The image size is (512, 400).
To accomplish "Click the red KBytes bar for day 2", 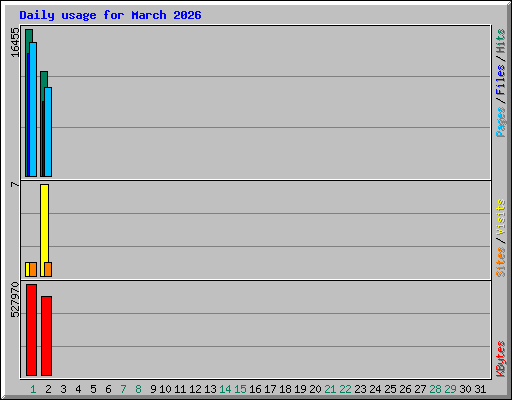I will point(46,336).
